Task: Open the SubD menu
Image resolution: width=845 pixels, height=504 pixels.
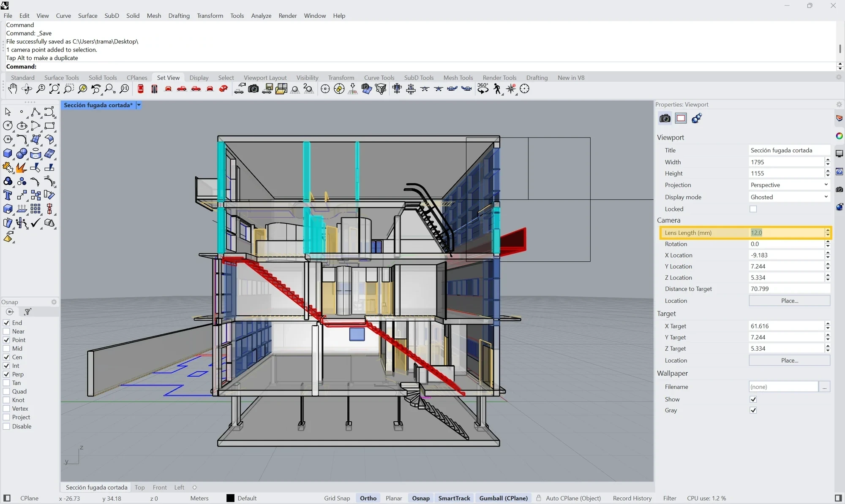Action: click(112, 16)
